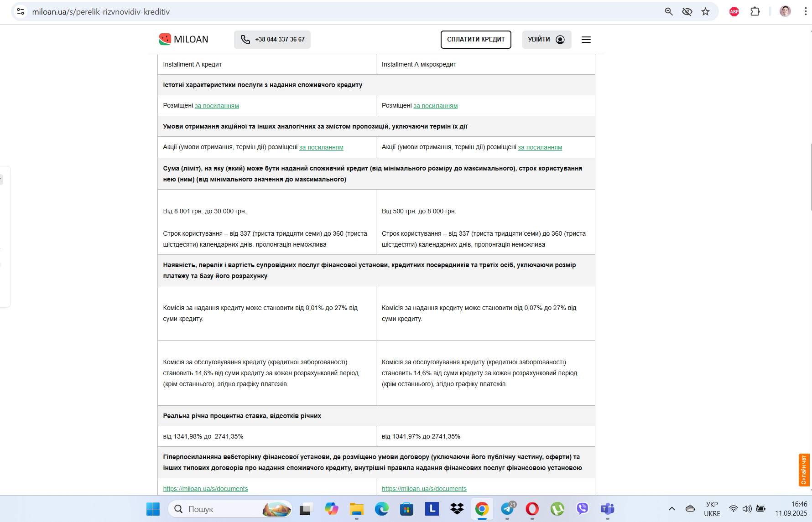Open Telegram from the taskbar
The width and height of the screenshot is (812, 522).
507,509
